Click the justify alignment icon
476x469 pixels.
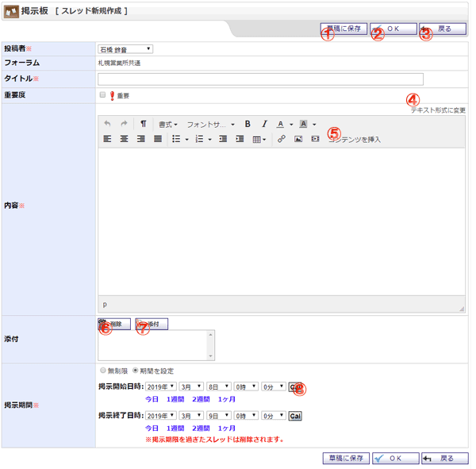pos(158,140)
